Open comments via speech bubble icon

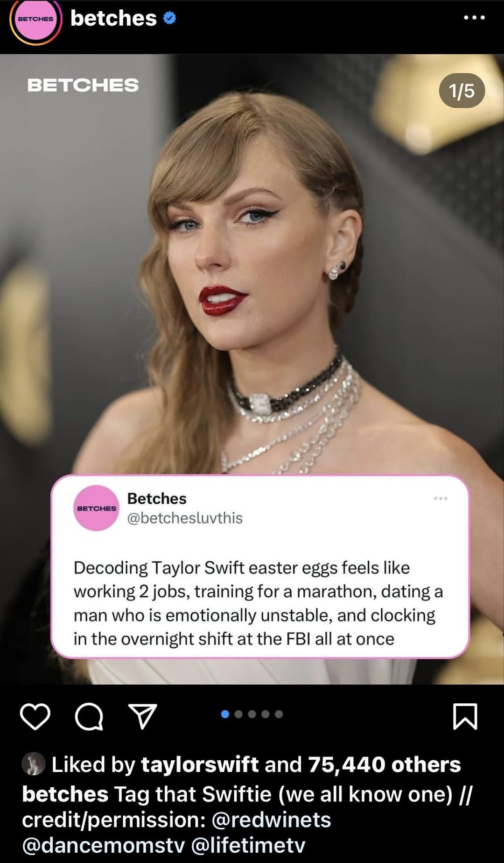pos(89,716)
